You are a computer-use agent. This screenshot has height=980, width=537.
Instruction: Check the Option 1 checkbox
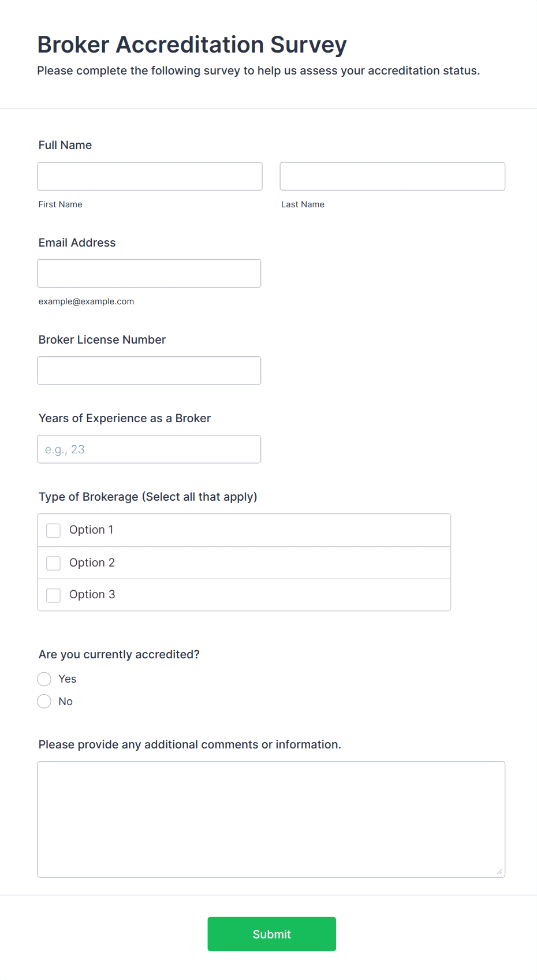(54, 530)
